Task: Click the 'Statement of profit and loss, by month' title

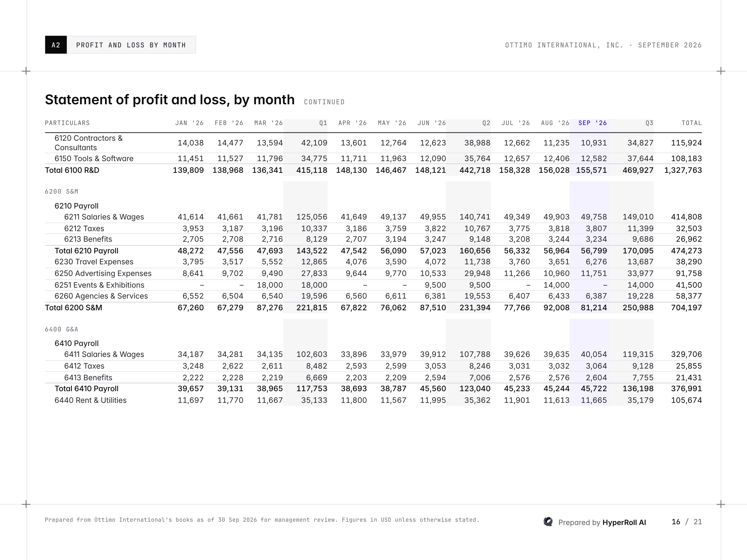Action: [x=170, y=100]
